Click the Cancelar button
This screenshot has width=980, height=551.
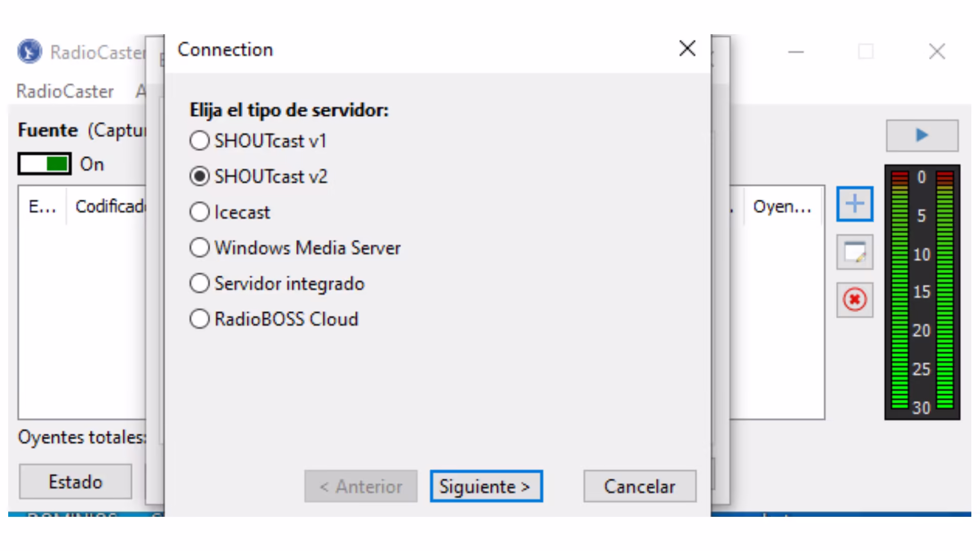[640, 486]
